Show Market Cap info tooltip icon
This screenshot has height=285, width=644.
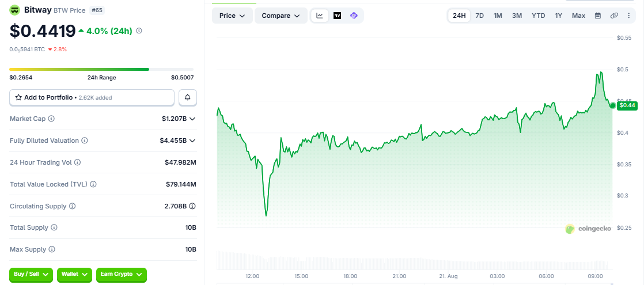coord(51,119)
